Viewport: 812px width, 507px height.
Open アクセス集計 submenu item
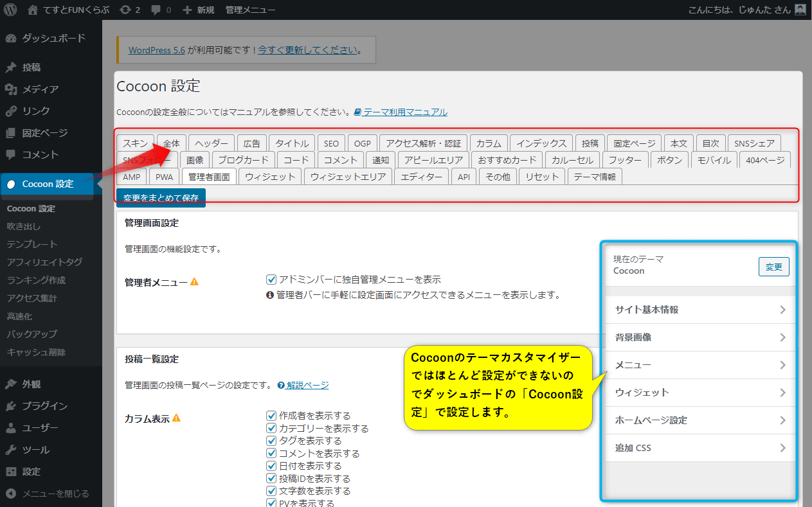32,298
